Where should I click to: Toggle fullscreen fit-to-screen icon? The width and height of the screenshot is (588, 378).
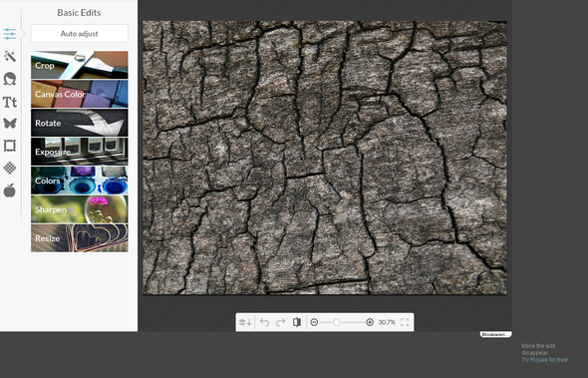point(405,322)
